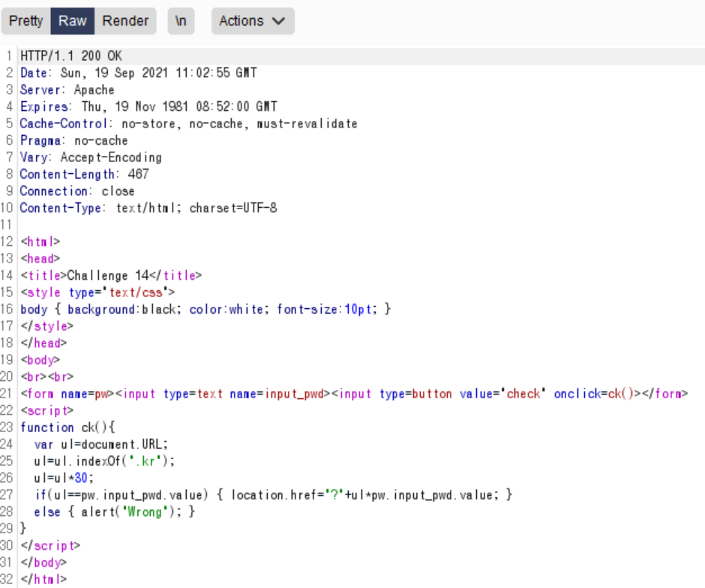Click the closing '</body>' tag
The image size is (705, 588).
tap(43, 562)
